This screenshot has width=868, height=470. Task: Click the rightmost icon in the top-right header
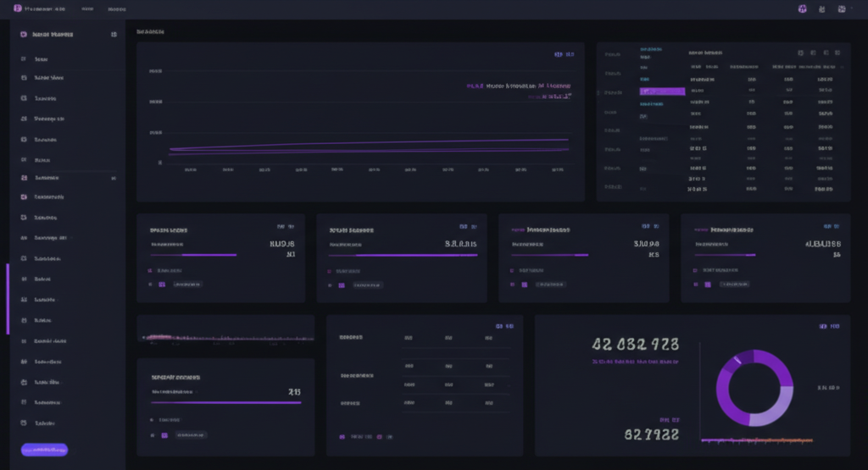tap(842, 8)
